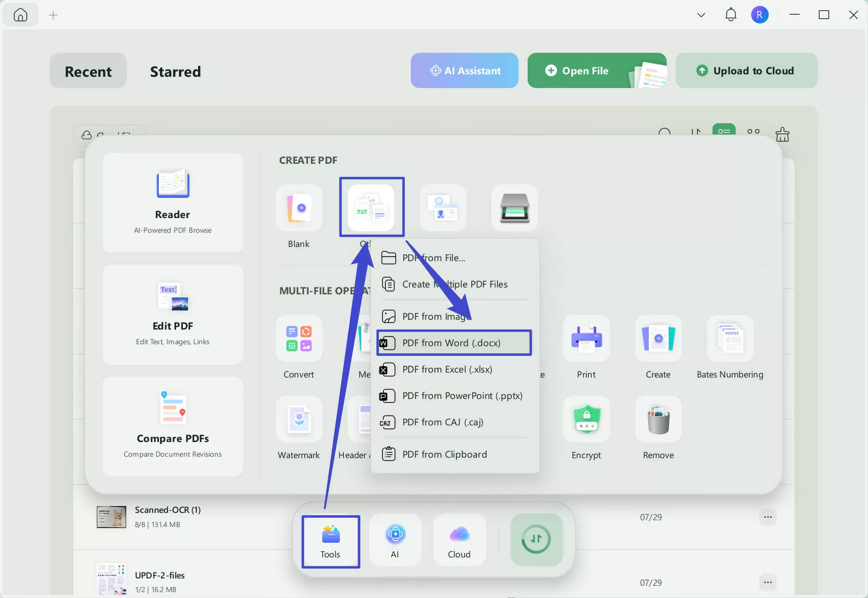This screenshot has height=598, width=868.
Task: Open a new tab with the plus button
Action: coord(53,15)
